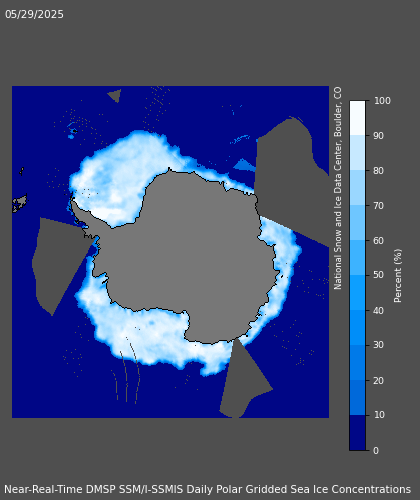Click the National Snow and Ice Data Center credit text
This screenshot has width=420, height=500.
tap(338, 188)
